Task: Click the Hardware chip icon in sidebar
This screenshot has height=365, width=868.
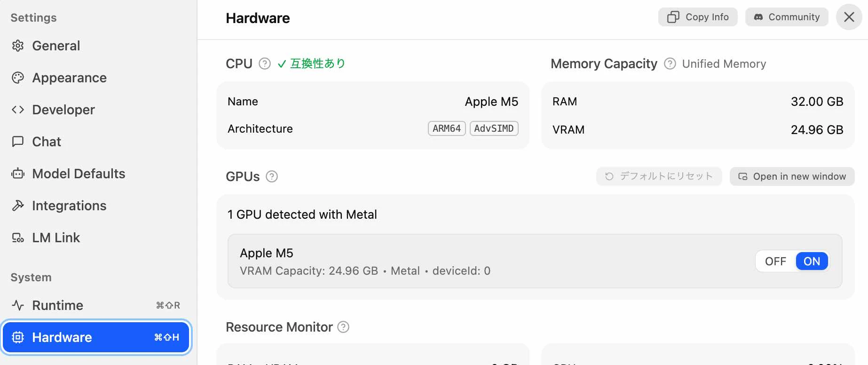Action: [18, 337]
